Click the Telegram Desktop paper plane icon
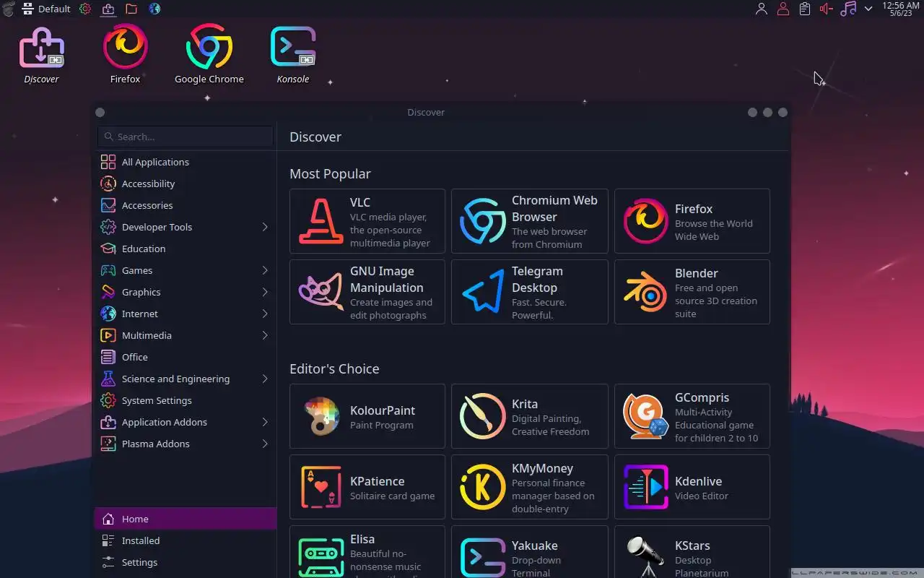 point(482,292)
